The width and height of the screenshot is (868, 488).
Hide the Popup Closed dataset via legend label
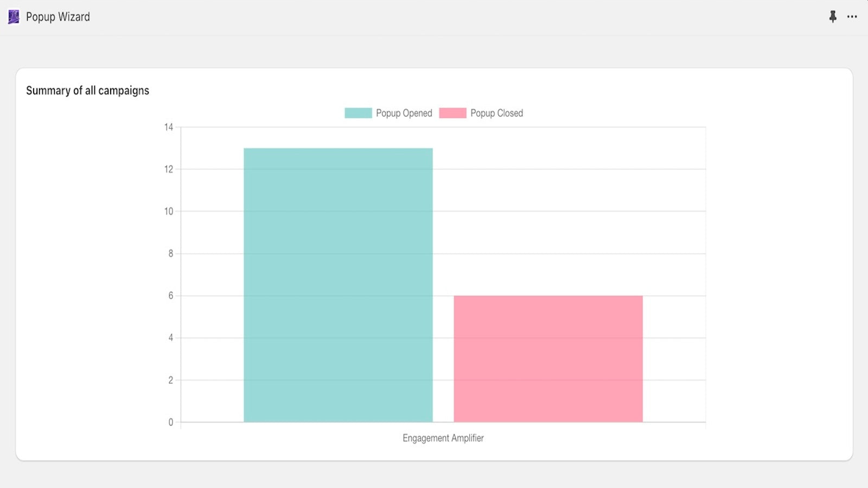pyautogui.click(x=496, y=113)
